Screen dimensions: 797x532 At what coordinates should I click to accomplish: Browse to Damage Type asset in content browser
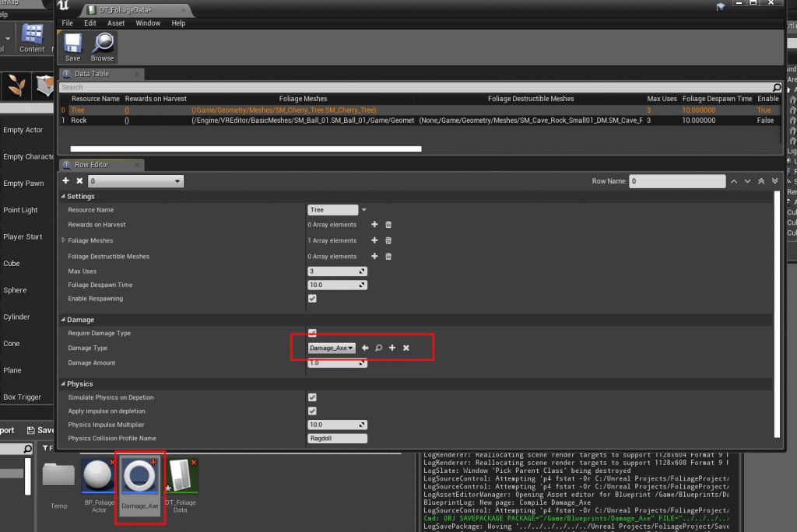[x=379, y=348]
